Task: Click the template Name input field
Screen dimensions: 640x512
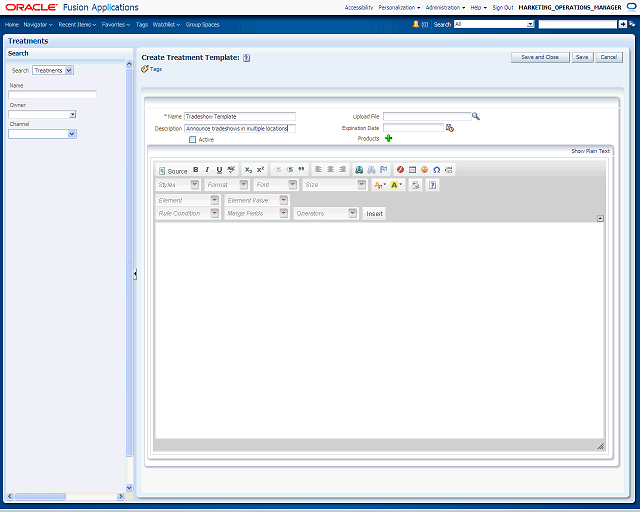Action: pyautogui.click(x=240, y=116)
